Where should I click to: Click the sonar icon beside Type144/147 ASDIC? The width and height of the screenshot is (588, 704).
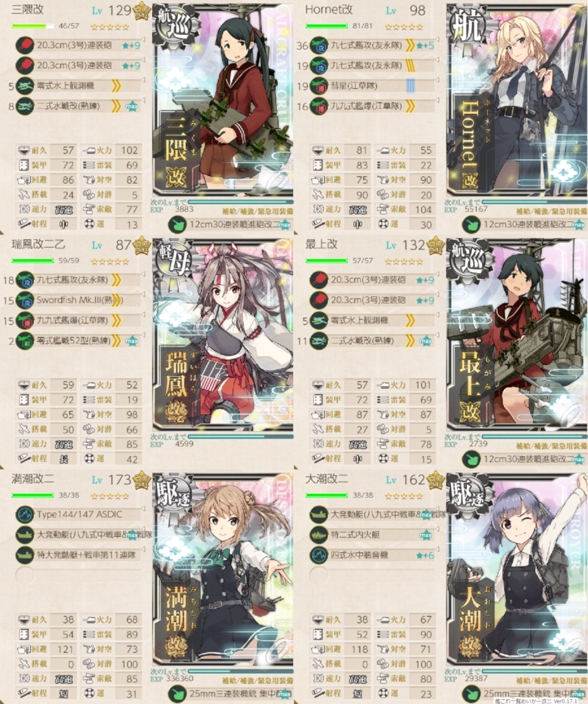[25, 514]
